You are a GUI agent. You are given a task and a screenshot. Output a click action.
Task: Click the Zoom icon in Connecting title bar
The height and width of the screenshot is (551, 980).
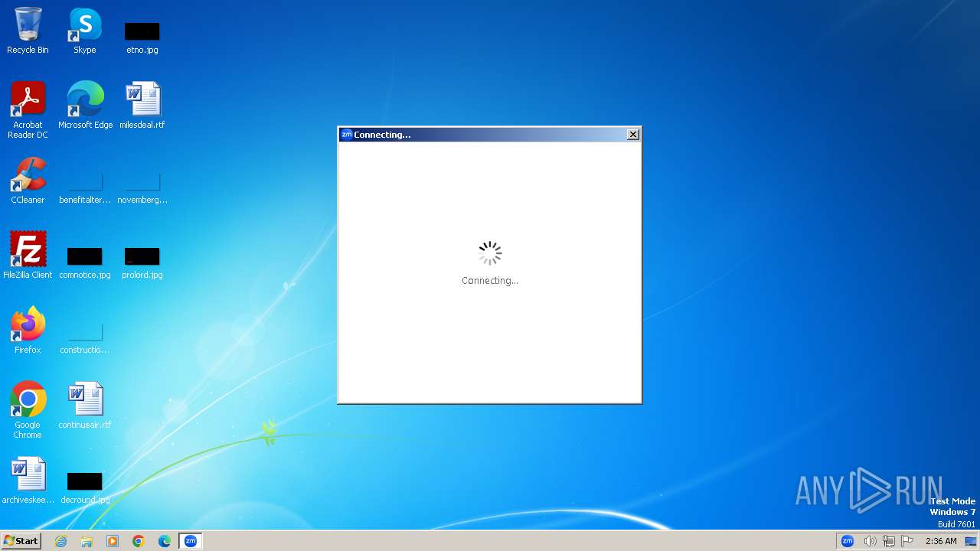click(346, 135)
